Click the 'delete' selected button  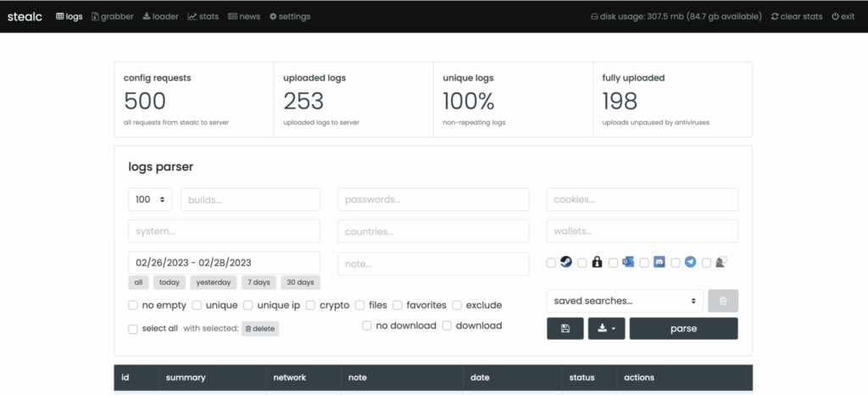point(260,329)
